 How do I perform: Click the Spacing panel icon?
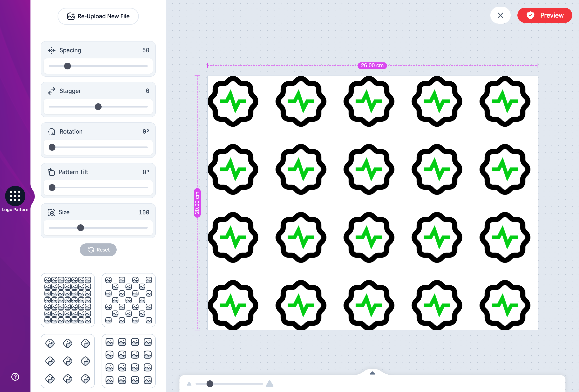[x=52, y=50]
